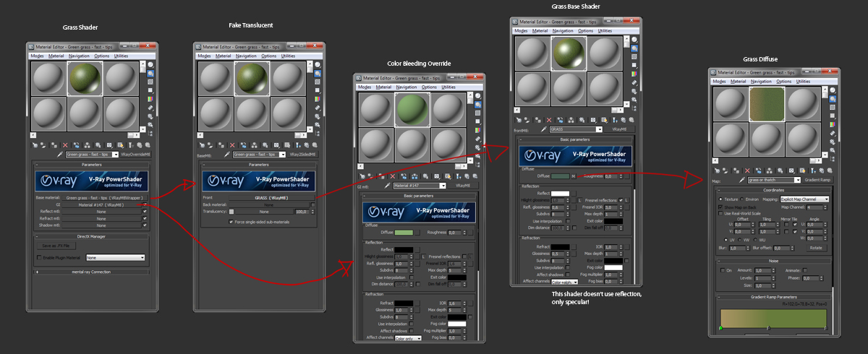
Task: Open Utilities menu in Grass Diffuse window
Action: [x=803, y=81]
